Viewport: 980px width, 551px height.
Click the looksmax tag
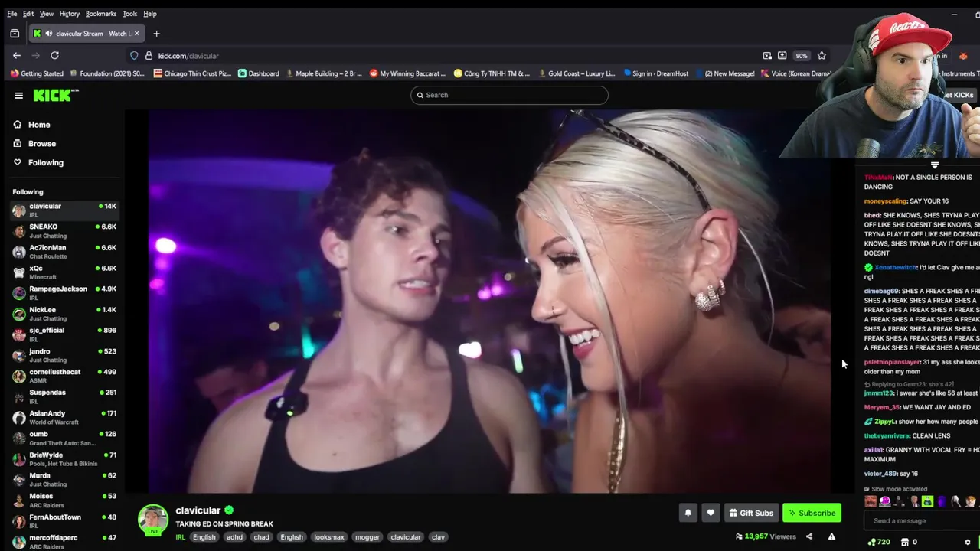click(x=329, y=537)
